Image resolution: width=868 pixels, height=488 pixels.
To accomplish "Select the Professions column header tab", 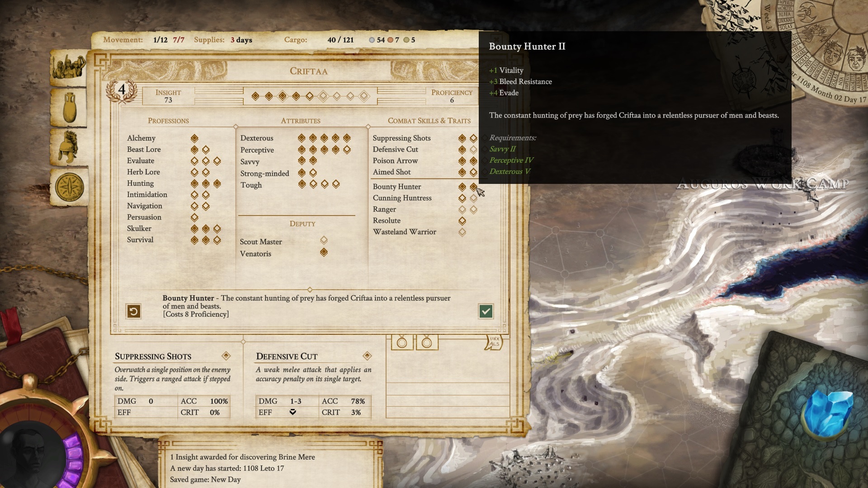I will tap(168, 121).
